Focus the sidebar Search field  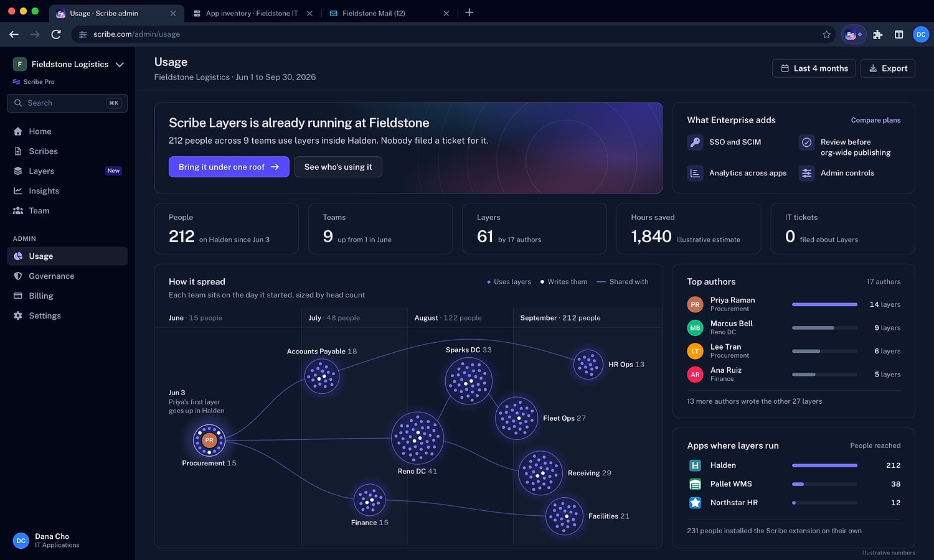click(67, 103)
